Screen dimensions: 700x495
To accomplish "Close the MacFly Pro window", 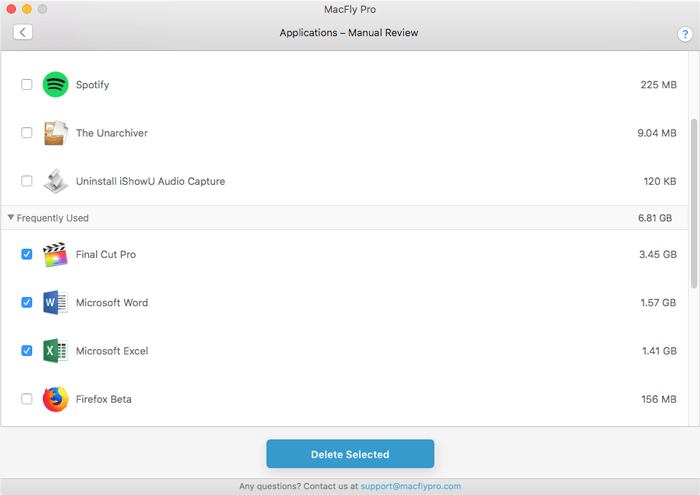I will 11,9.
